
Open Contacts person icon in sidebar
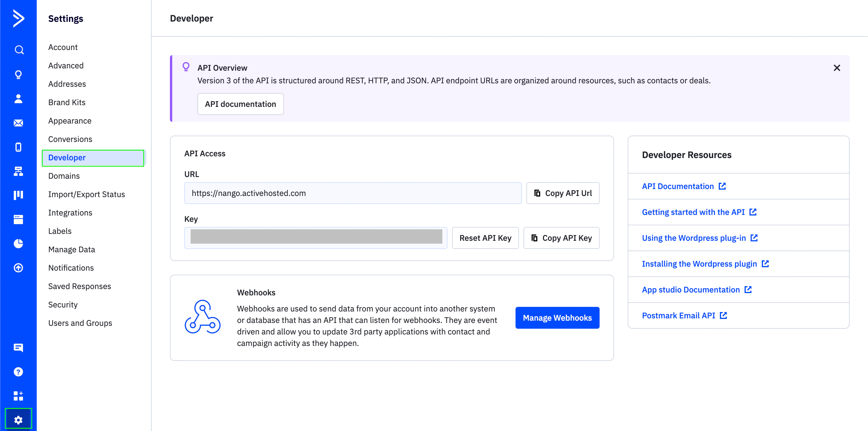pyautogui.click(x=19, y=99)
